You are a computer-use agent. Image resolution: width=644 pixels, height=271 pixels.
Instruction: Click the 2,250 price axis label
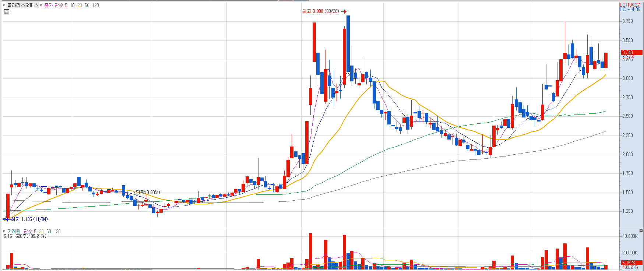(x=627, y=135)
